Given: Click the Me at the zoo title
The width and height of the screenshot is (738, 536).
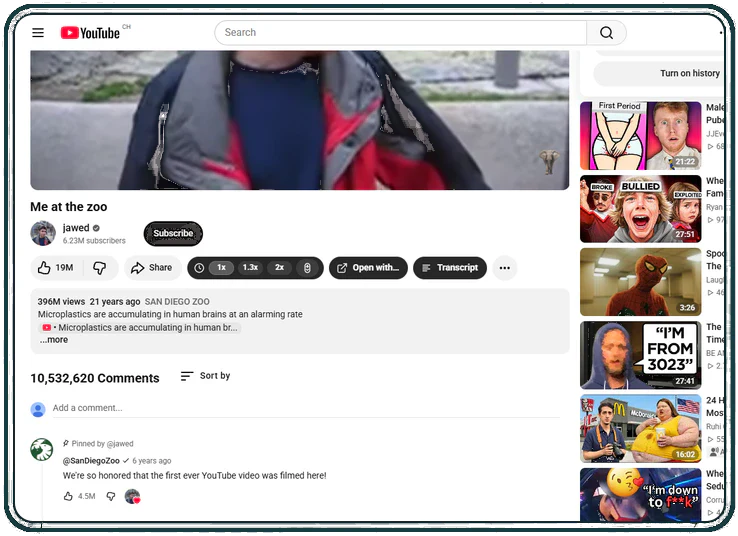Looking at the screenshot, I should (x=69, y=207).
